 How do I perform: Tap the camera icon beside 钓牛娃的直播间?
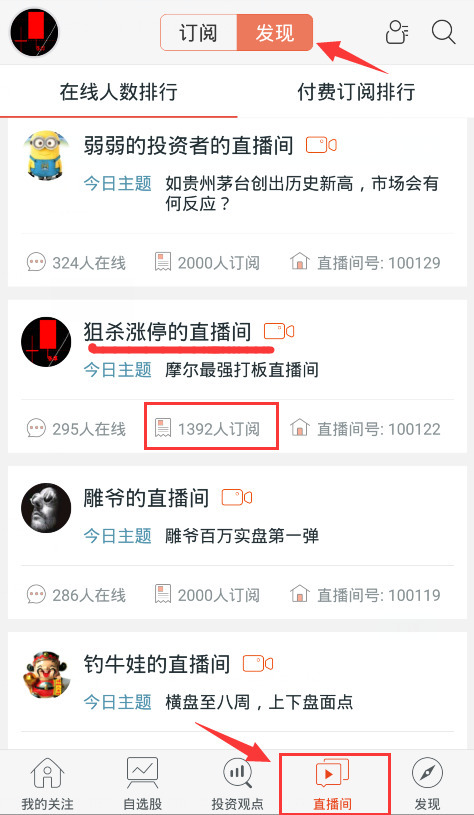pyautogui.click(x=258, y=664)
